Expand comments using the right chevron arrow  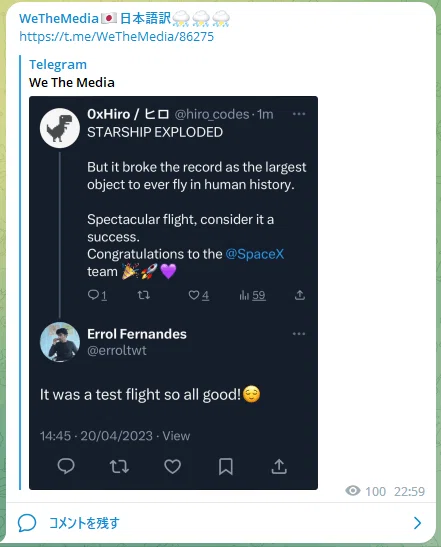coord(417,523)
